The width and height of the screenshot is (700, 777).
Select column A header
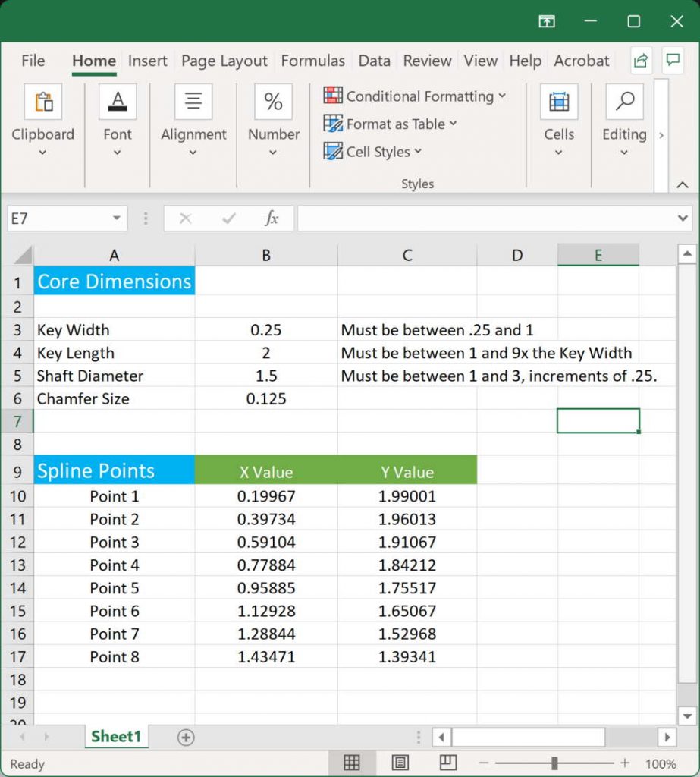(114, 255)
